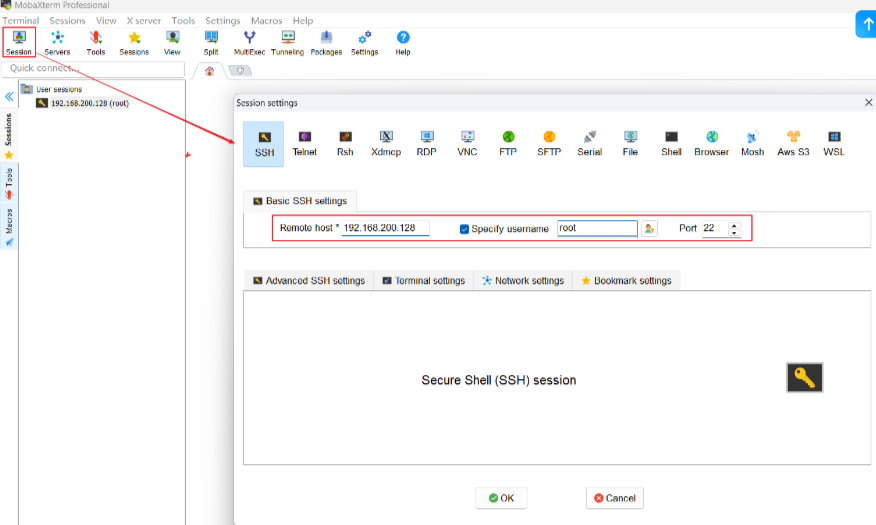Click the MultiExec toolbar icon
Screen dimensions: 876x525
click(249, 41)
